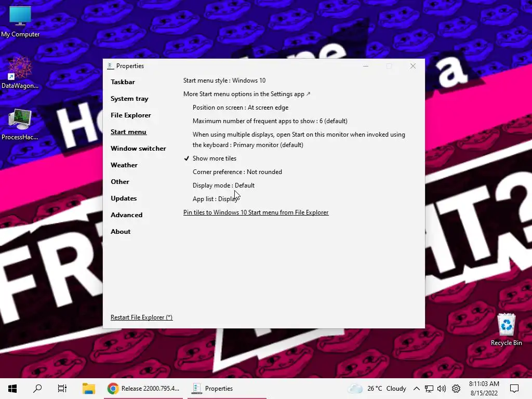Open volume speaker tray icon
The width and height of the screenshot is (532, 399).
[x=442, y=389]
